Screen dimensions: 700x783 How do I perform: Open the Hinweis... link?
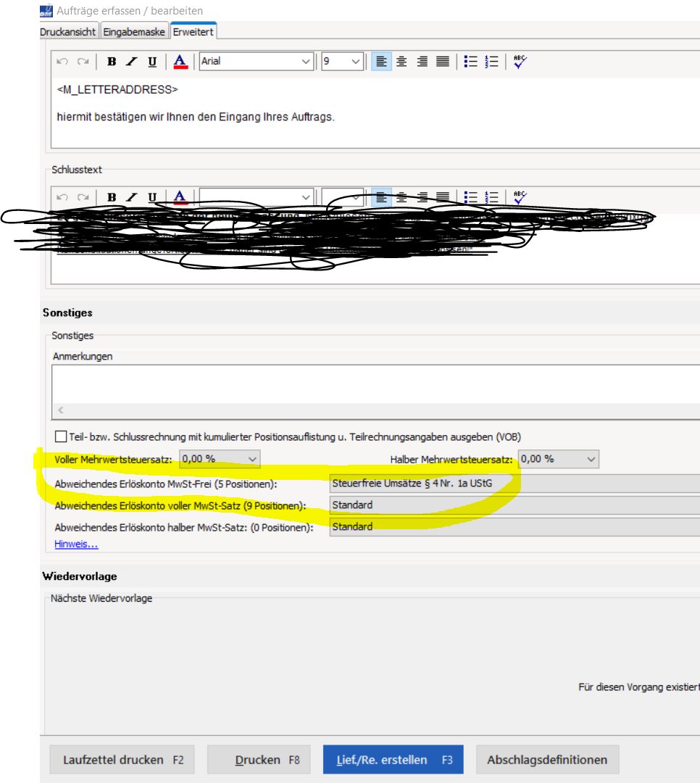point(76,544)
